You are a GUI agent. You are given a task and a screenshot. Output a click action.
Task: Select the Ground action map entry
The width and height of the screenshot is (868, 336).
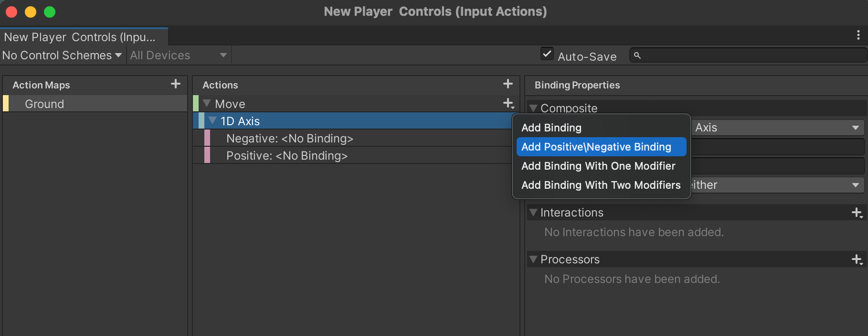click(44, 103)
